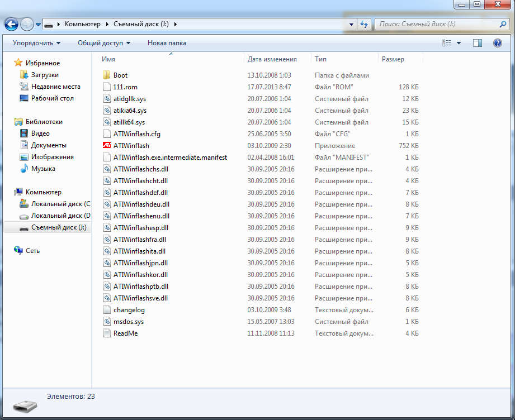Image resolution: width=515 pixels, height=420 pixels.
Task: Select the ReadMe text file icon
Action: click(107, 333)
